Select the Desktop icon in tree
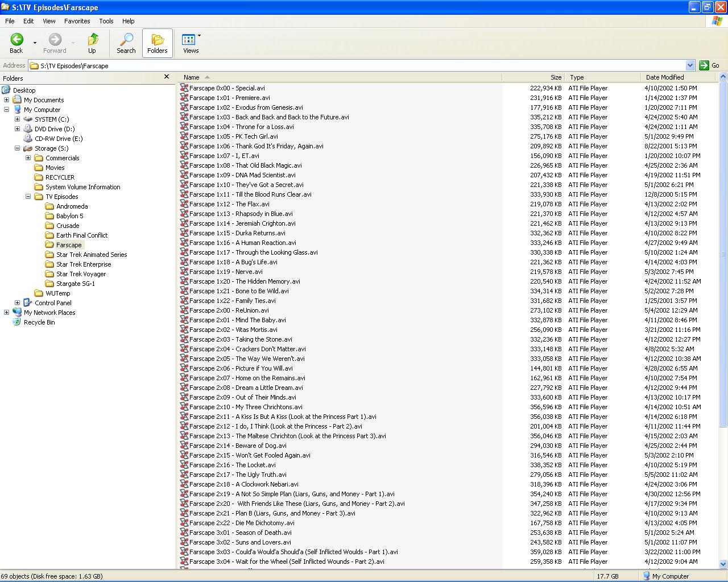The width and height of the screenshot is (728, 582). tap(6, 90)
